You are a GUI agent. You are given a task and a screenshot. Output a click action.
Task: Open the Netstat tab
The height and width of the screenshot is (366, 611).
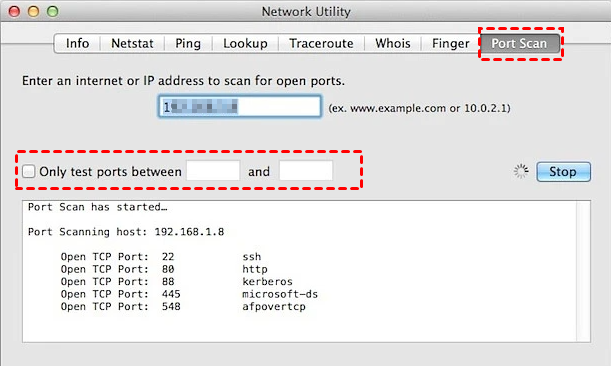pyautogui.click(x=132, y=43)
